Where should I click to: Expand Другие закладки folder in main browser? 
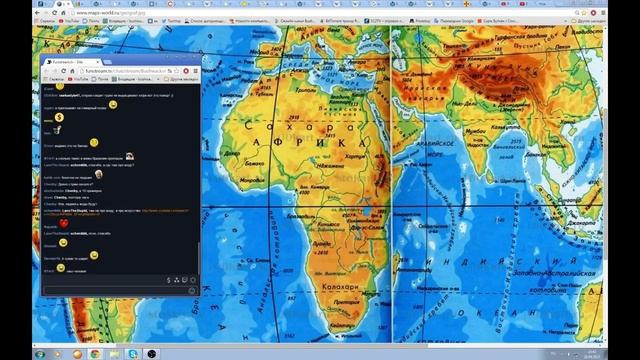(588, 21)
